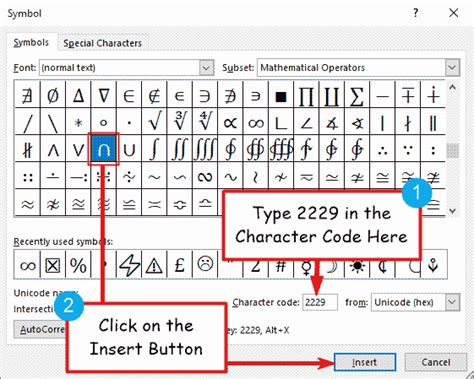This screenshot has width=474, height=379.
Task: Select the union ∪ symbol
Action: [x=129, y=149]
